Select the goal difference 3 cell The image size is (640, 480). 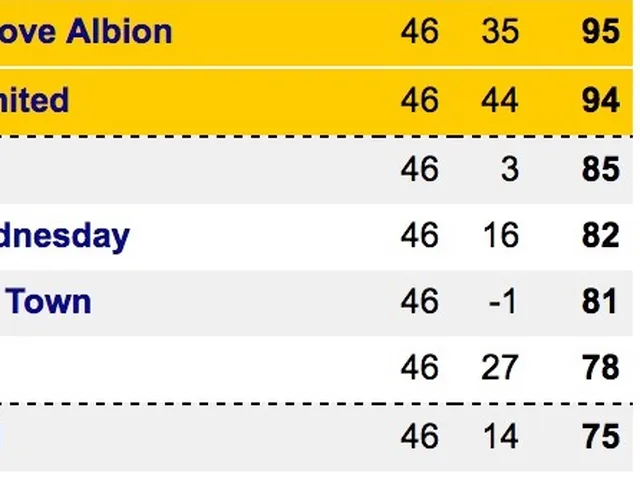[509, 168]
